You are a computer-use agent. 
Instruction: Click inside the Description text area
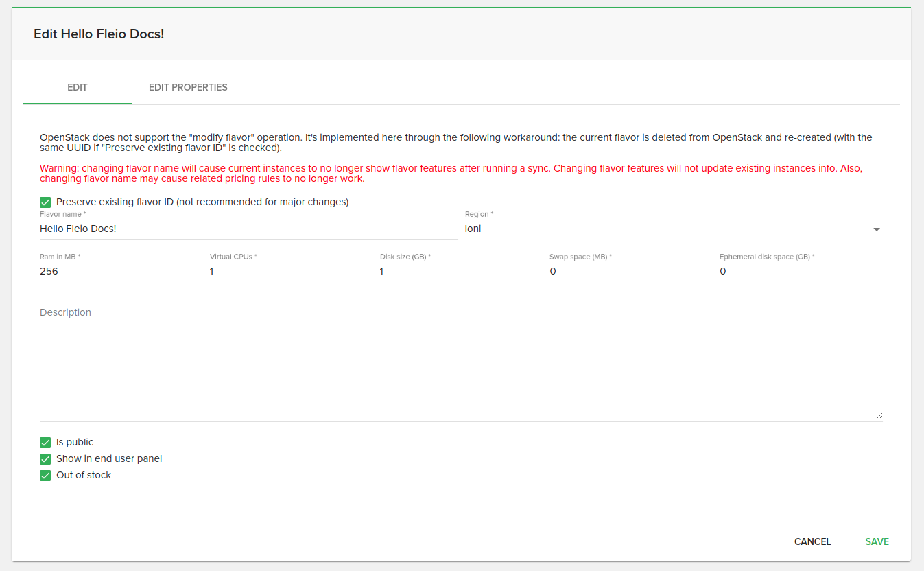[x=460, y=364]
